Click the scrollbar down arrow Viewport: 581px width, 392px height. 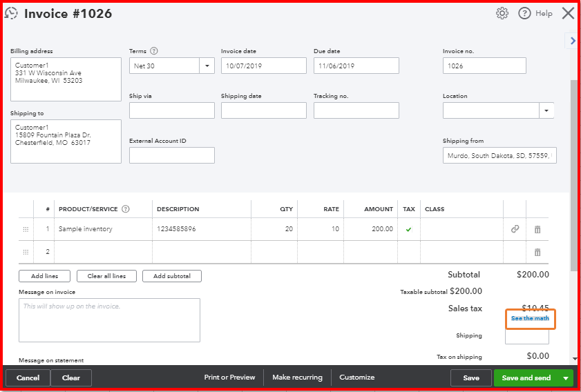pyautogui.click(x=575, y=358)
